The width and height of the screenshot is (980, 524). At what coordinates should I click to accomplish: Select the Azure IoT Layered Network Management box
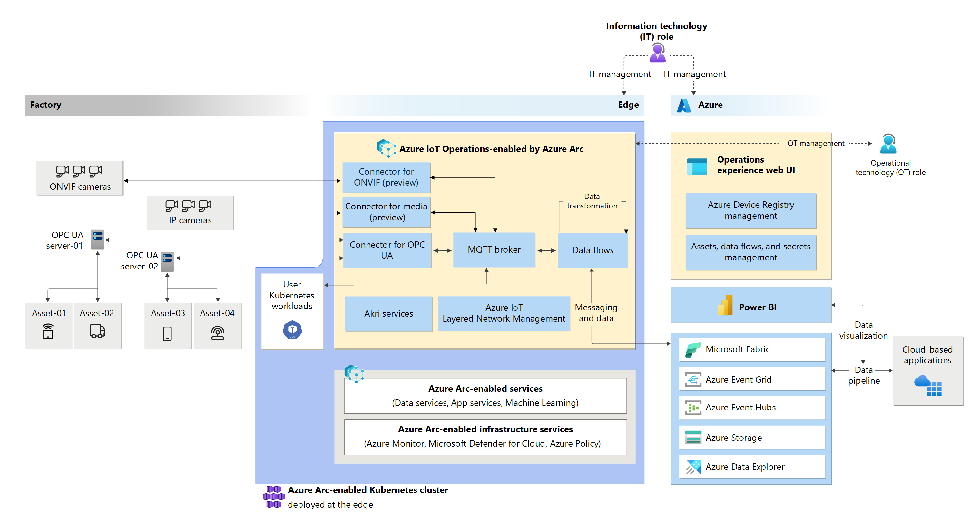pos(504,313)
